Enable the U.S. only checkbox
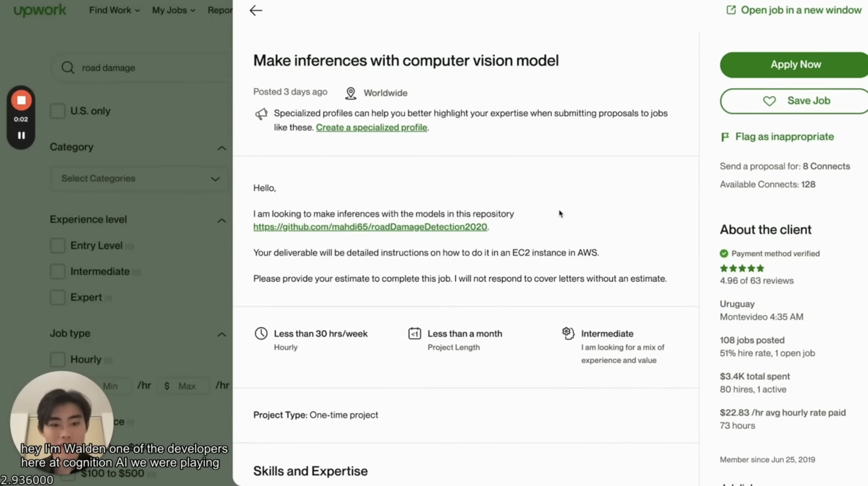The image size is (868, 486). point(58,110)
